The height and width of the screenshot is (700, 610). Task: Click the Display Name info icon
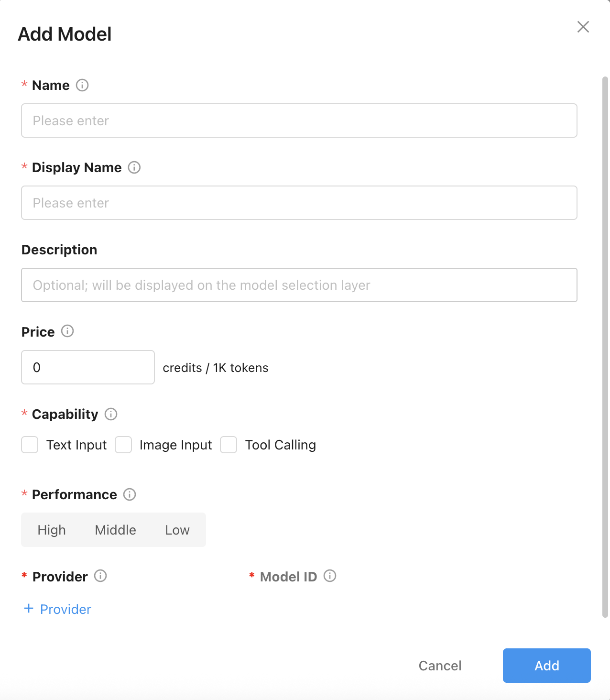click(134, 167)
